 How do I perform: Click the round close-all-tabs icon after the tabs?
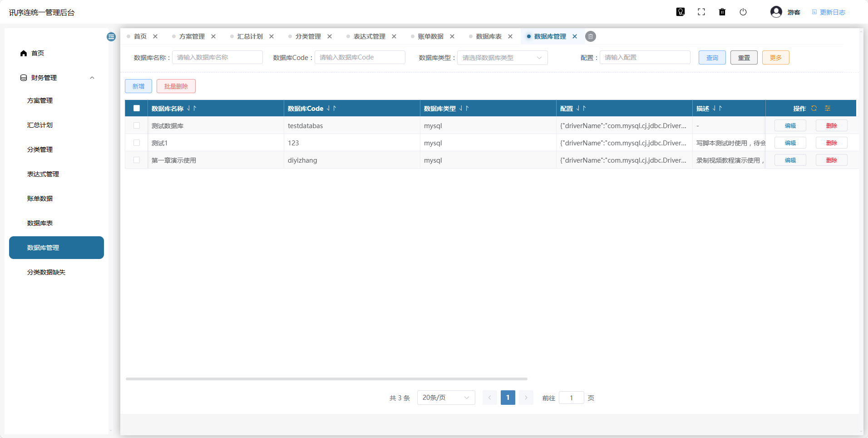591,36
